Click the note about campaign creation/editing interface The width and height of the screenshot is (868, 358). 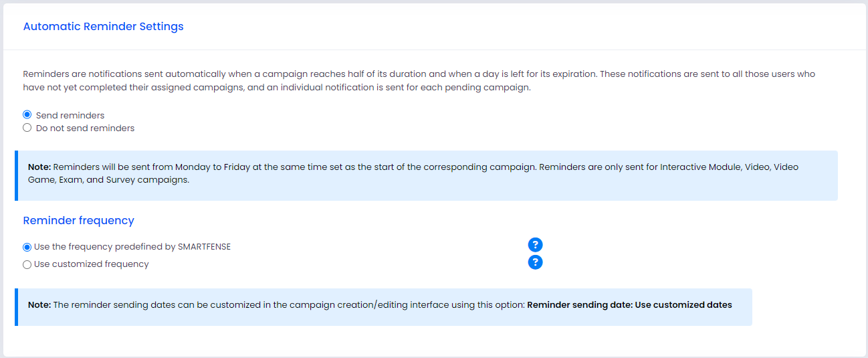tap(383, 307)
